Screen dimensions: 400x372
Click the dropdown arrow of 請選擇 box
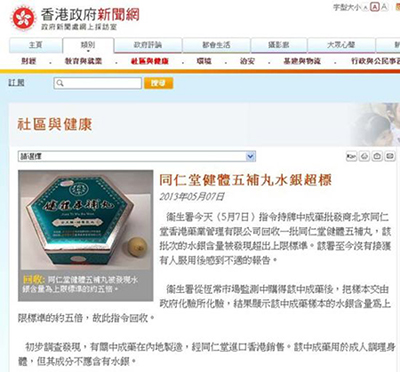click(251, 156)
